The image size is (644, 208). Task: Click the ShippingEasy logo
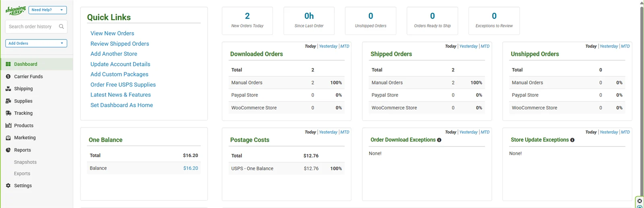point(16,10)
